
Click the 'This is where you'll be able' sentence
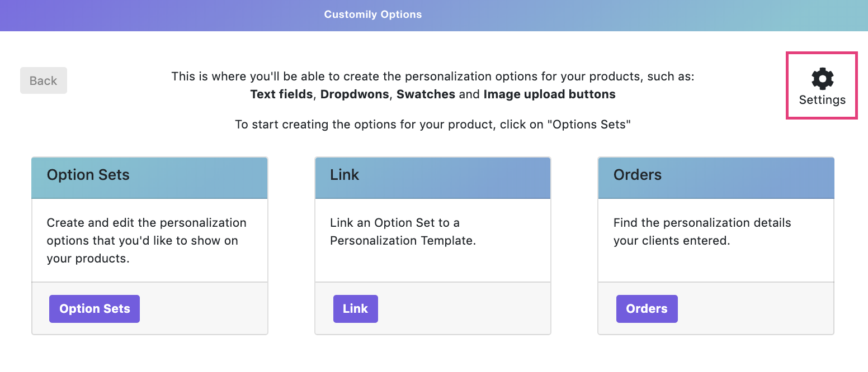click(x=432, y=77)
